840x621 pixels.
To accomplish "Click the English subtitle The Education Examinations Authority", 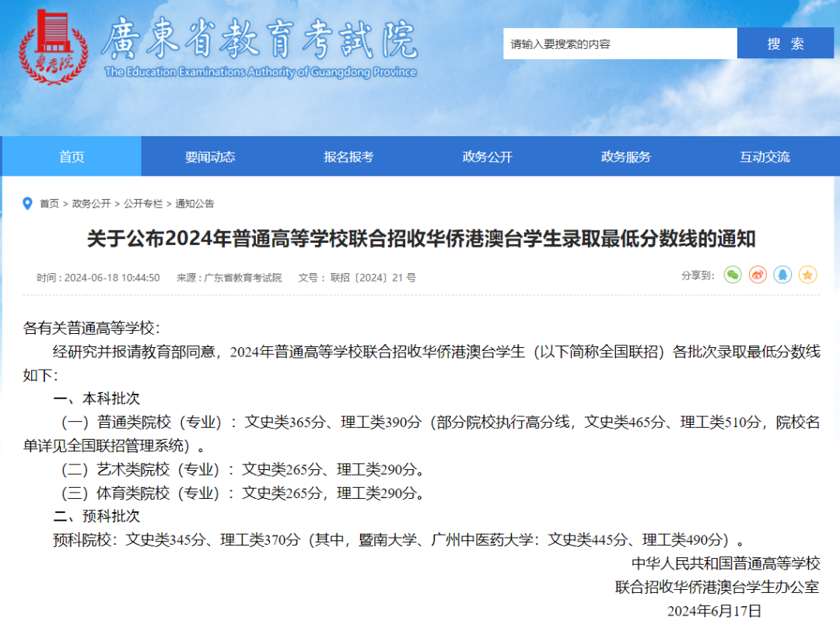I will pos(261,72).
